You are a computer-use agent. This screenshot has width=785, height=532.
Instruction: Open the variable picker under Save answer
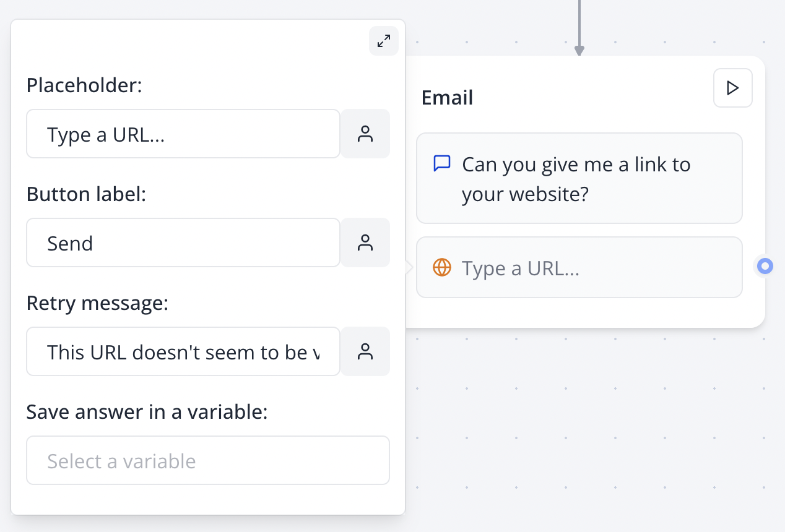click(x=208, y=460)
